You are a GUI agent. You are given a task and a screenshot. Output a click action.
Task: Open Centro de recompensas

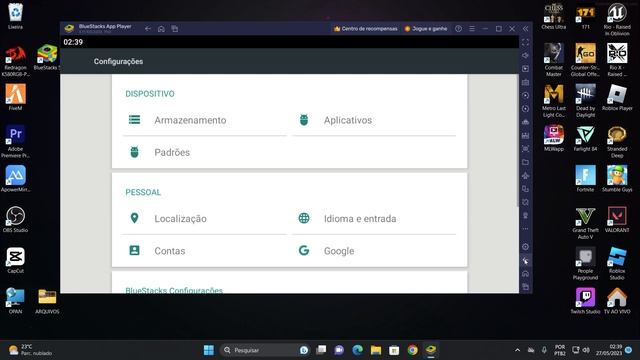[365, 29]
